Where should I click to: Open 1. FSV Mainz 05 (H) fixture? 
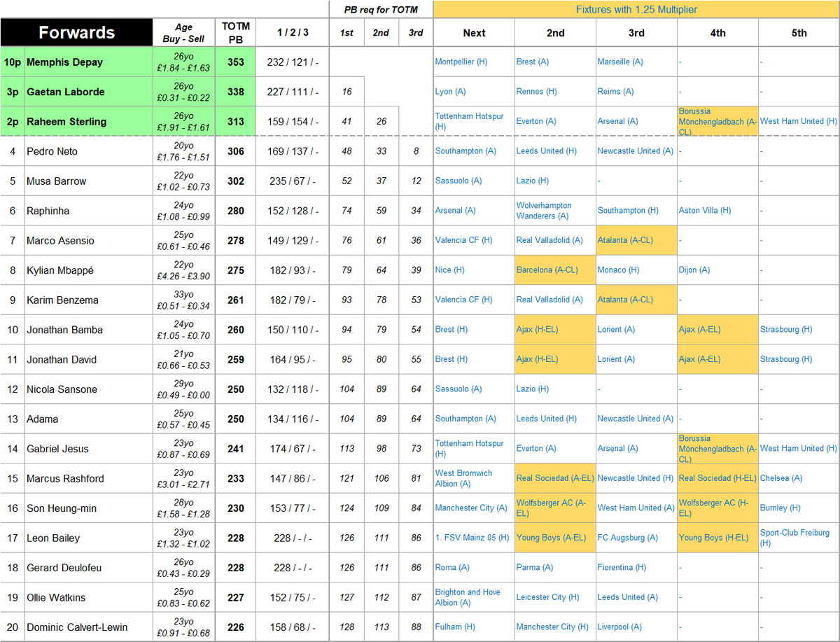[x=472, y=538]
